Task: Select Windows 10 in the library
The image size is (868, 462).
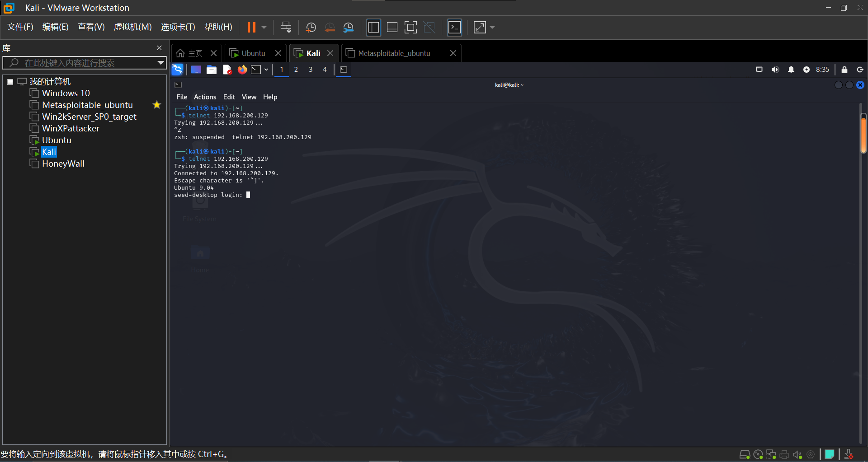Action: click(x=66, y=93)
